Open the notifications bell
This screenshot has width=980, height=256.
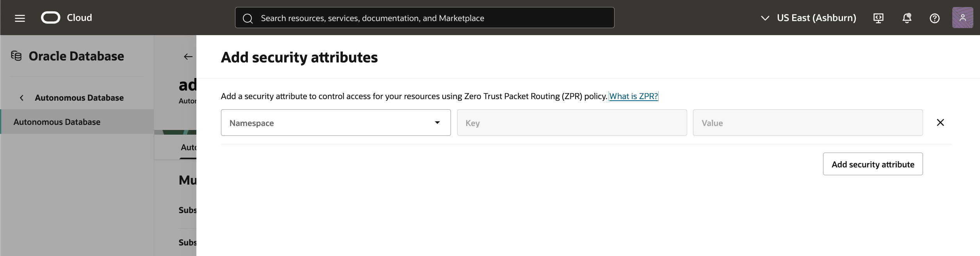pyautogui.click(x=907, y=18)
